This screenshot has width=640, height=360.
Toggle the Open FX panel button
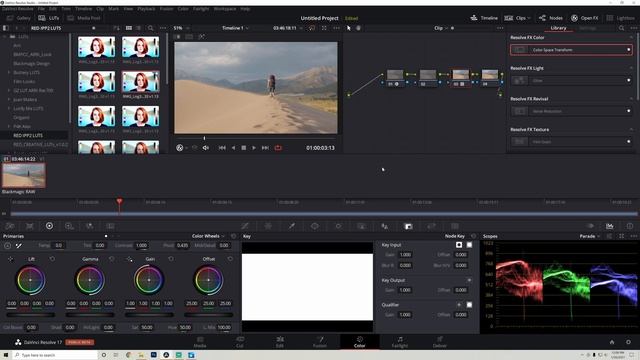[584, 18]
